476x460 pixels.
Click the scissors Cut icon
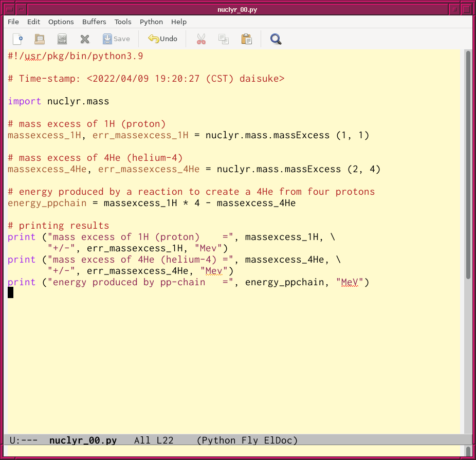click(x=201, y=39)
